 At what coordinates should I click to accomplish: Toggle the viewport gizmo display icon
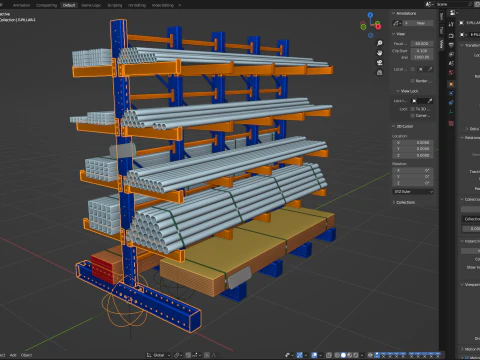(x=300, y=355)
